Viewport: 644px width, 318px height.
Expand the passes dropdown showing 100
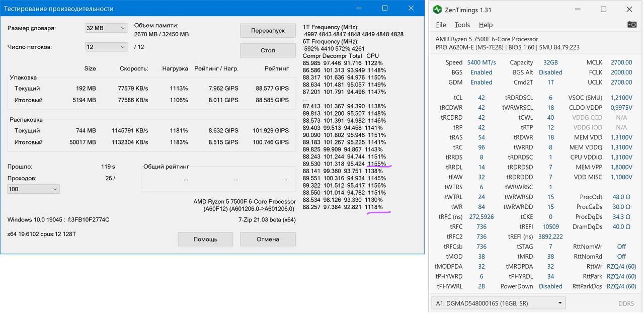click(33, 189)
